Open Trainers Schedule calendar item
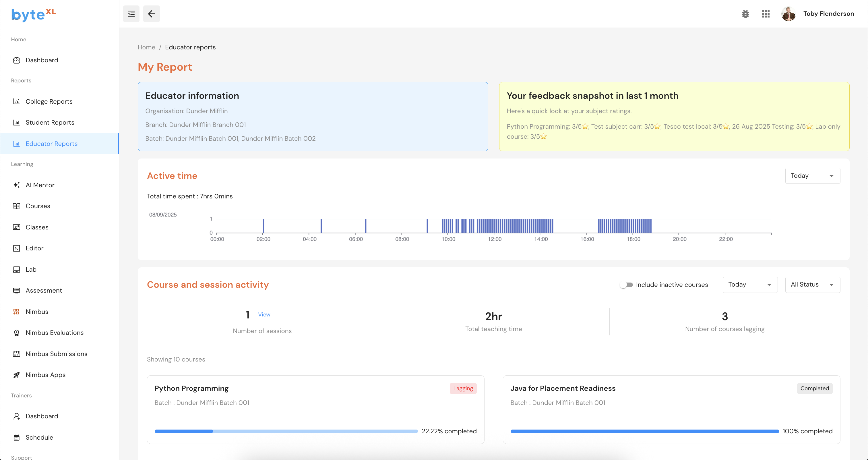The width and height of the screenshot is (868, 460). [x=39, y=437]
